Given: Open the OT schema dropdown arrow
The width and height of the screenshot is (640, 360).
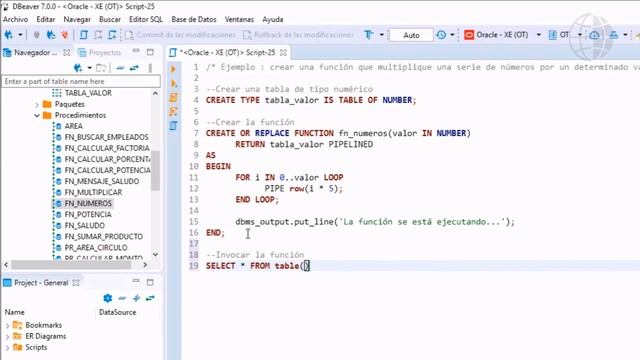Looking at the screenshot, I should 580,35.
